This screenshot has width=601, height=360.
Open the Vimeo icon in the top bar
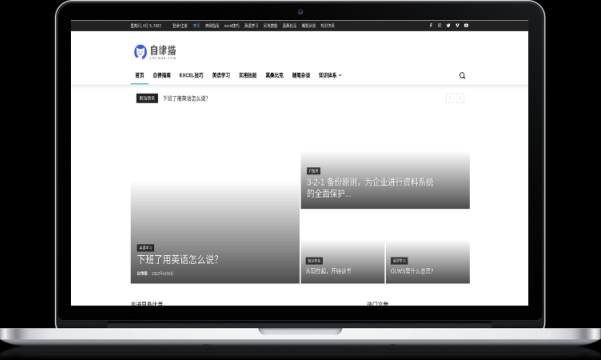coord(457,25)
